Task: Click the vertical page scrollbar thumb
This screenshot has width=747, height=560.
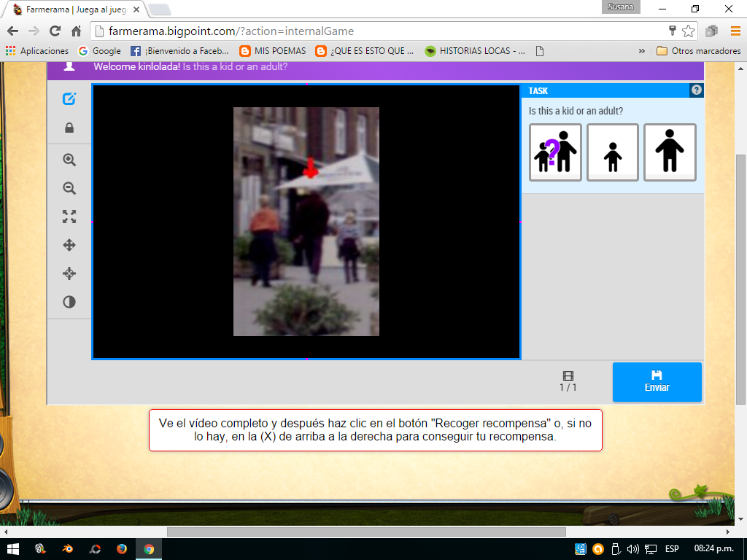Action: pos(741,279)
